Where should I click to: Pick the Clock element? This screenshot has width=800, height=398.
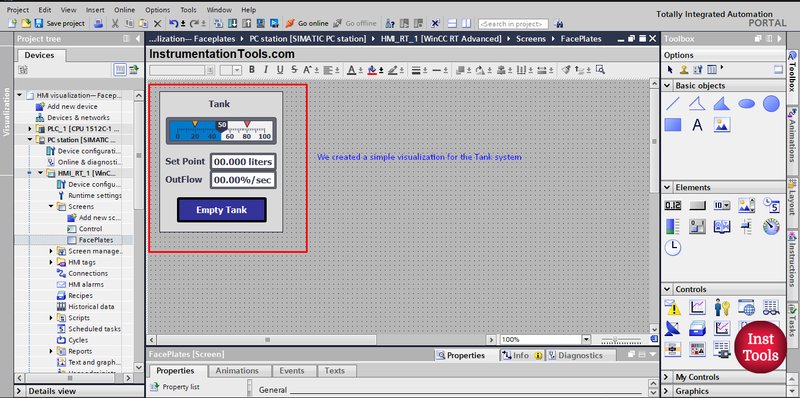[672, 247]
